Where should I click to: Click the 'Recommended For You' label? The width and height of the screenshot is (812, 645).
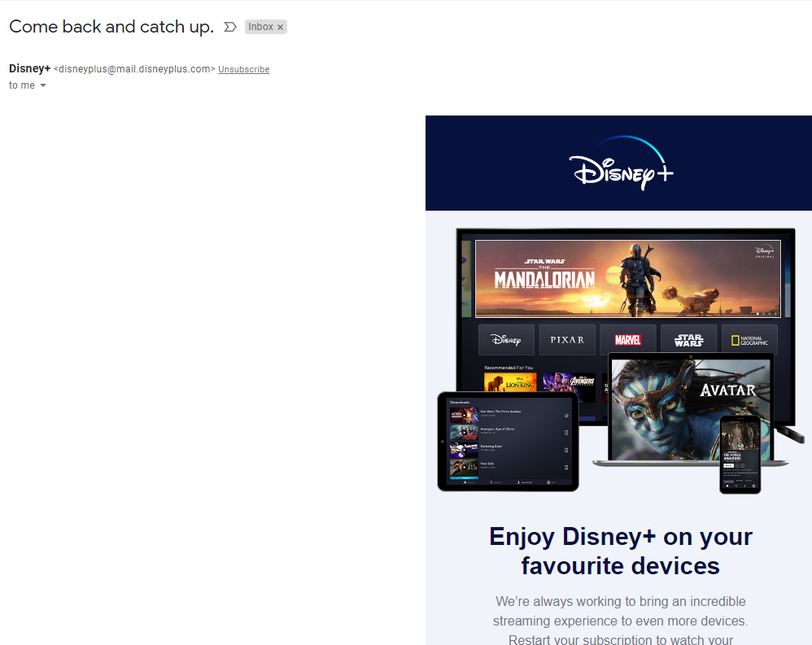tap(509, 368)
